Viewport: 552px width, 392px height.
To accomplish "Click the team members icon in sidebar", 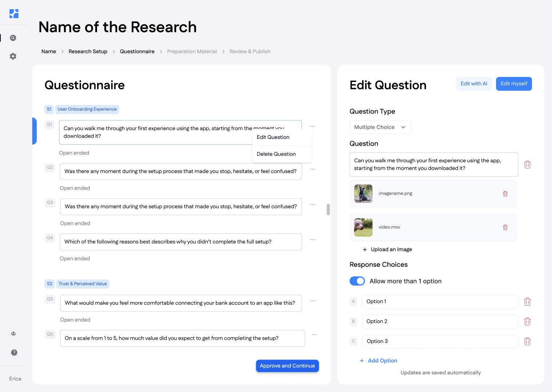I will pos(13,334).
